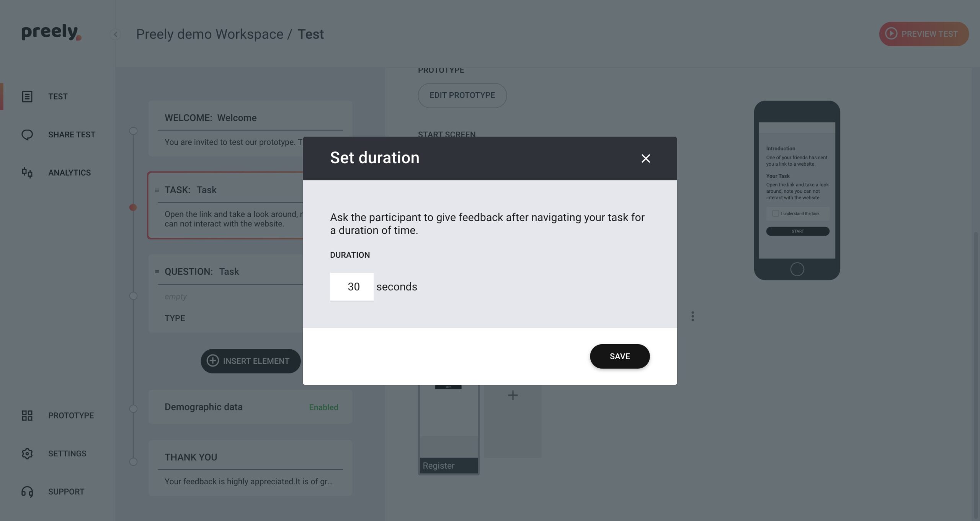Click the Prototype grid icon
This screenshot has height=521, width=980.
pos(27,415)
